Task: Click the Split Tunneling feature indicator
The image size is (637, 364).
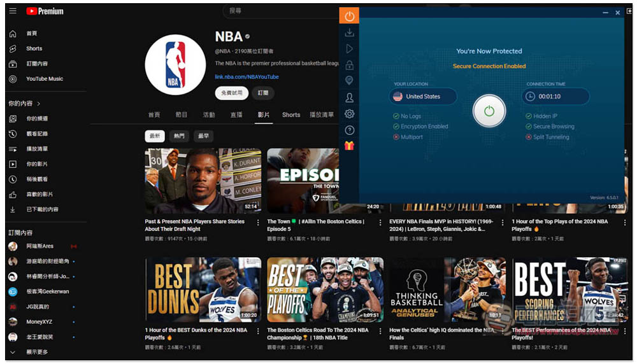Action: 547,137
